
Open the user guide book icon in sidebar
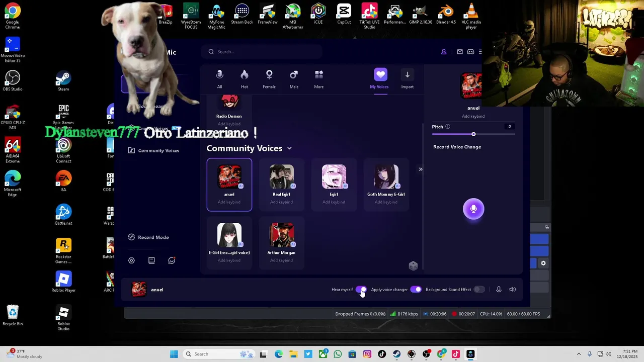click(151, 260)
